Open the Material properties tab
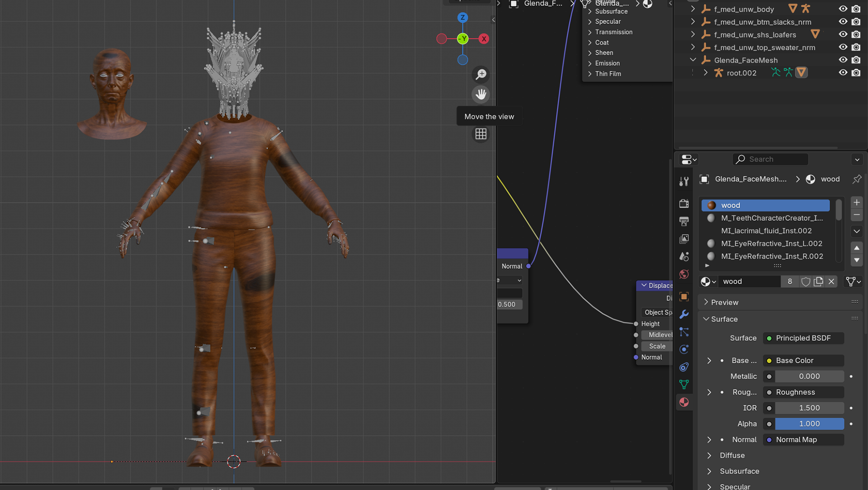Screen dimensions: 868x490 [x=684, y=402]
